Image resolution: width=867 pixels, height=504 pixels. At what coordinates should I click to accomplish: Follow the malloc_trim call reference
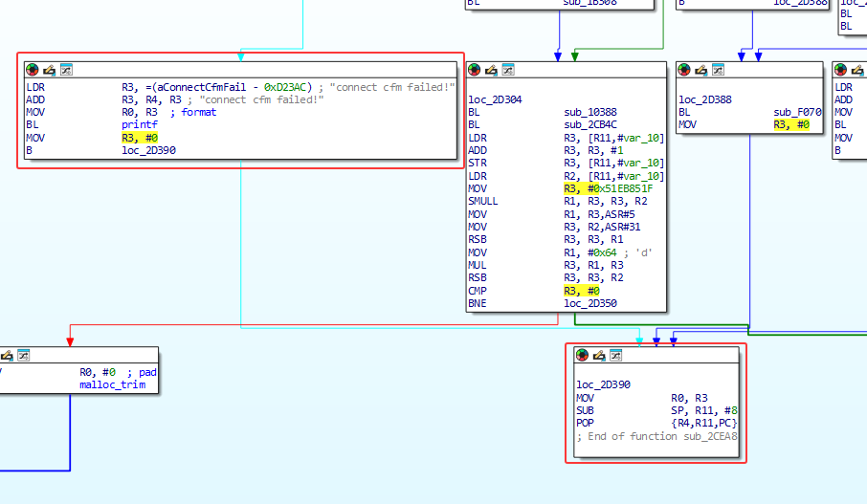tap(111, 384)
